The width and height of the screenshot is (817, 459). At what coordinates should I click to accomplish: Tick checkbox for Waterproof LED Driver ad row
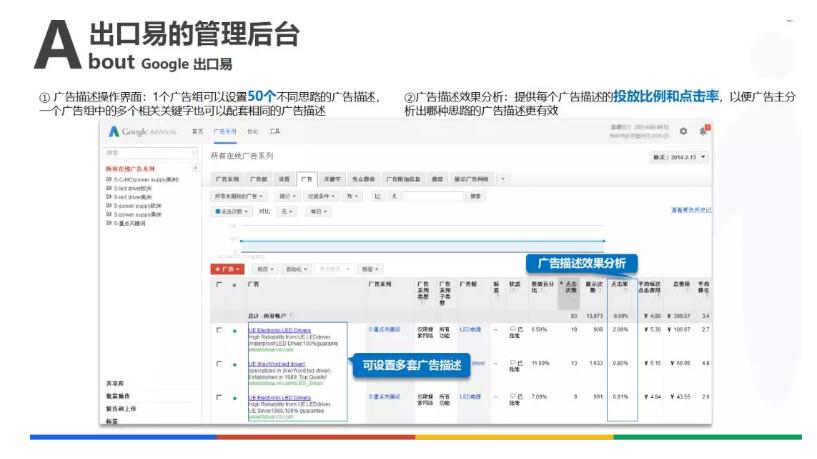coord(219,330)
